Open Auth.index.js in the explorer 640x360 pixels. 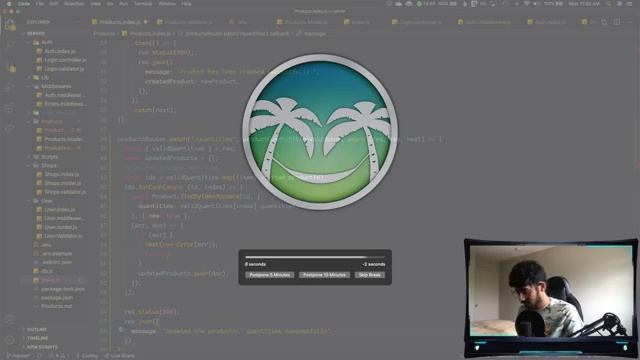click(60, 51)
